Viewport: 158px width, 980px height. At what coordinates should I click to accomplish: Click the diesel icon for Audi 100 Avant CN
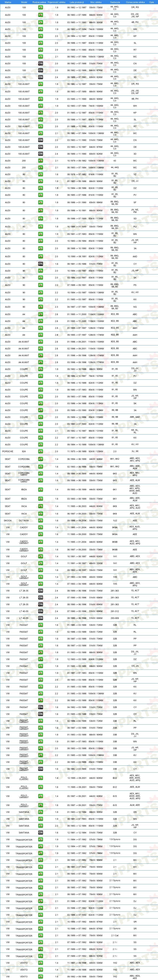point(40,140)
